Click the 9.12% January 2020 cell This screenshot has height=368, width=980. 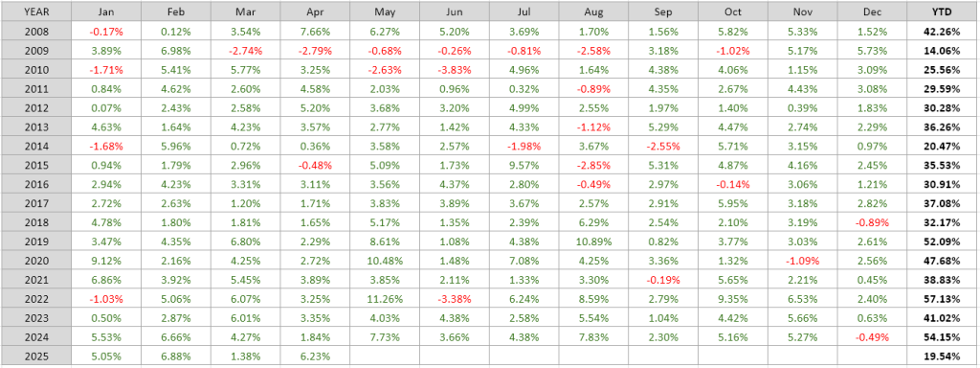click(x=106, y=260)
